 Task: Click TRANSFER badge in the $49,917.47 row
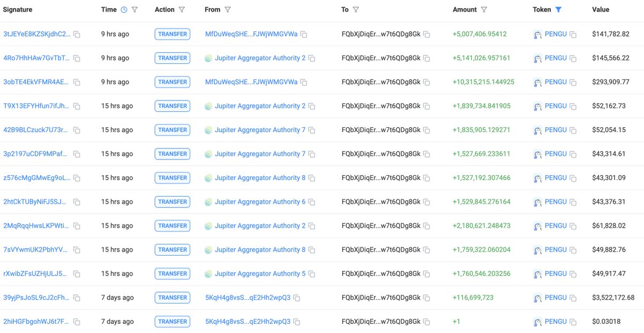[x=173, y=273]
